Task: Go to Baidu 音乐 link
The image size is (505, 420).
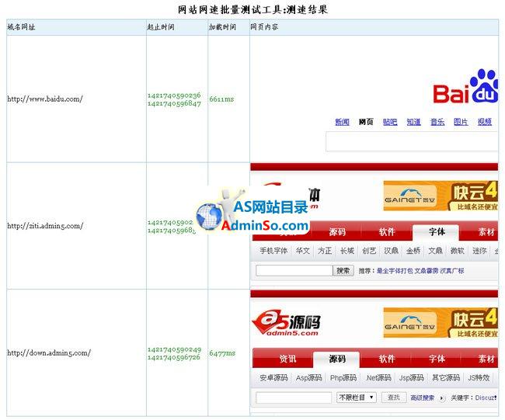Action: tap(437, 122)
